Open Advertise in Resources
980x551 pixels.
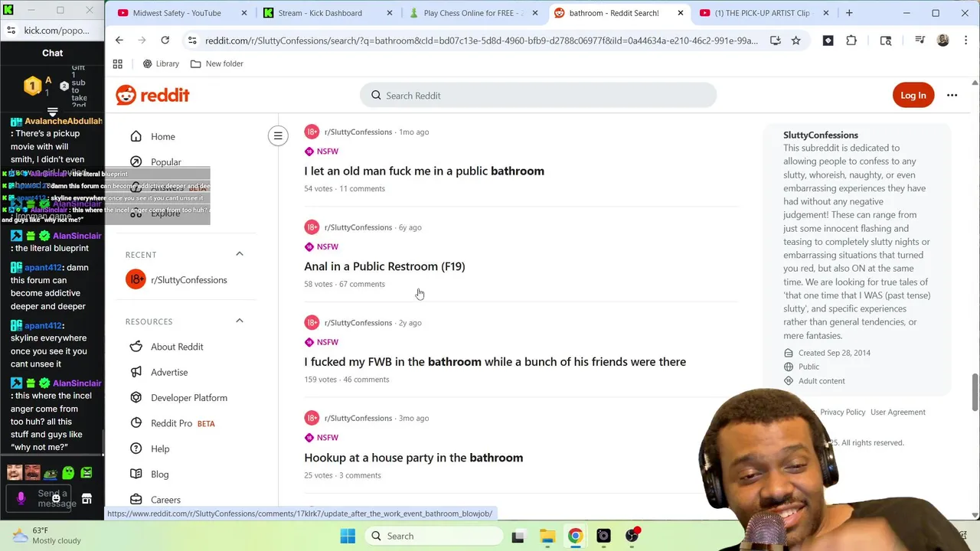pyautogui.click(x=169, y=372)
